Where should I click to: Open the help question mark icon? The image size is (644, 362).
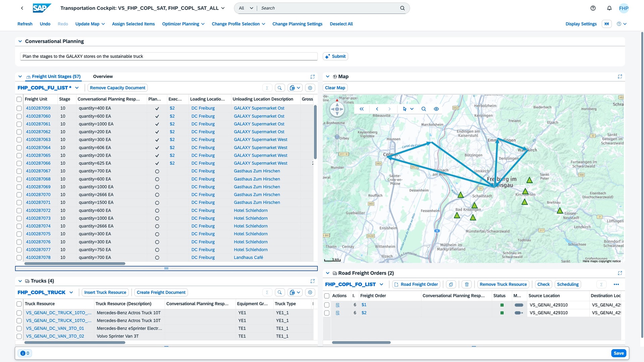(x=593, y=8)
